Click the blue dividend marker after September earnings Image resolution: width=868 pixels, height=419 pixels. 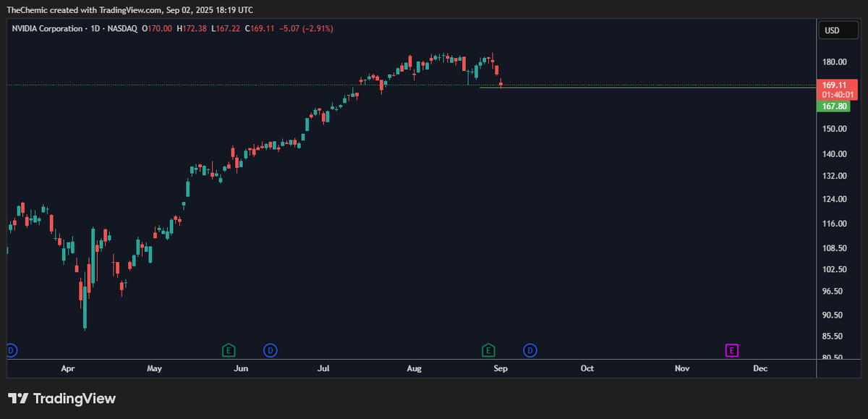point(530,350)
